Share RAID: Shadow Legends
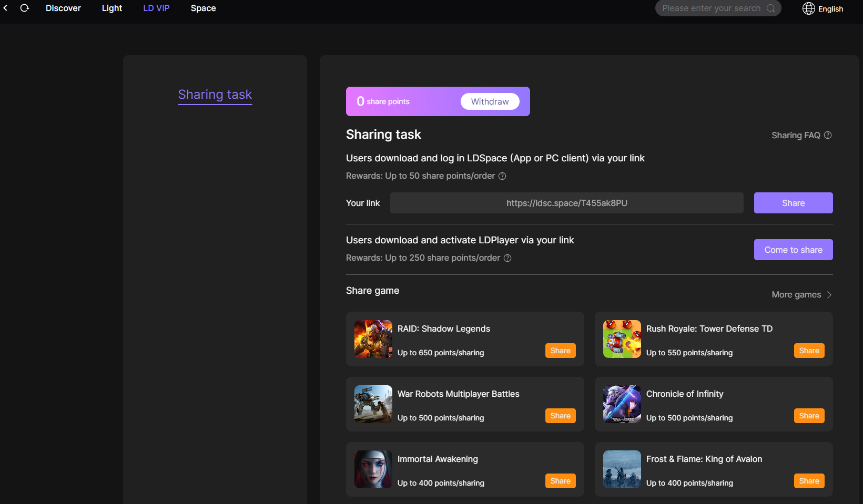 click(x=561, y=351)
